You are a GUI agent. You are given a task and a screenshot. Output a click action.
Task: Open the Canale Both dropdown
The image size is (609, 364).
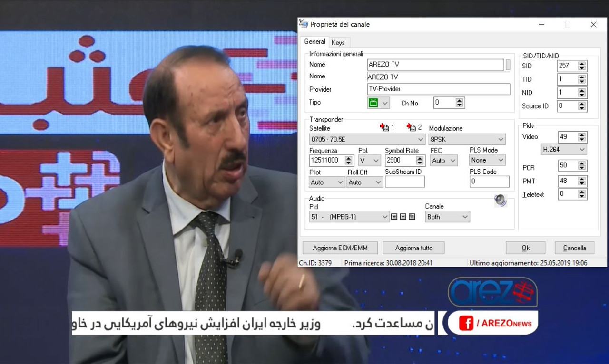pyautogui.click(x=448, y=217)
